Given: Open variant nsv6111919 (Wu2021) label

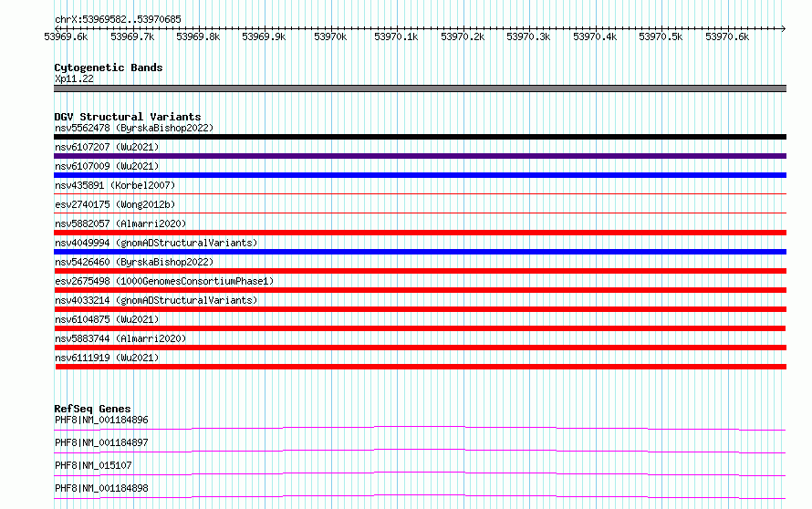Looking at the screenshot, I should [x=107, y=358].
